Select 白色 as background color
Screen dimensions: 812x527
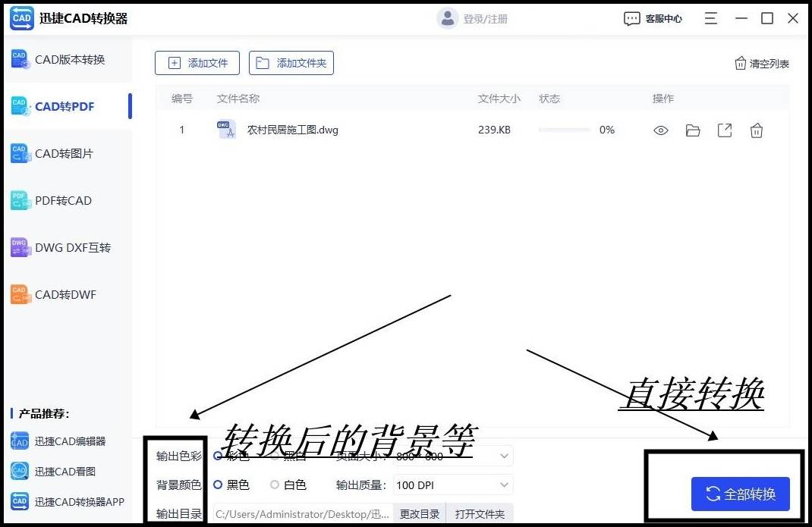point(273,485)
